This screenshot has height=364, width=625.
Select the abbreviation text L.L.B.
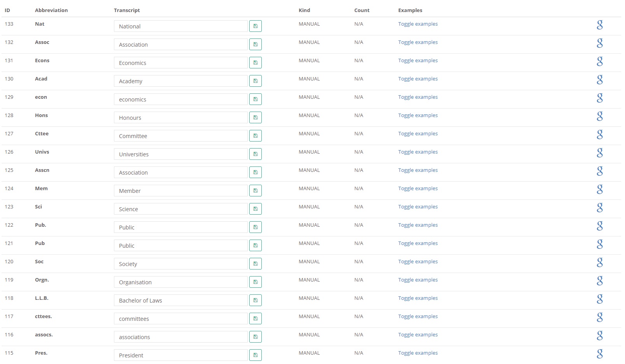(42, 298)
